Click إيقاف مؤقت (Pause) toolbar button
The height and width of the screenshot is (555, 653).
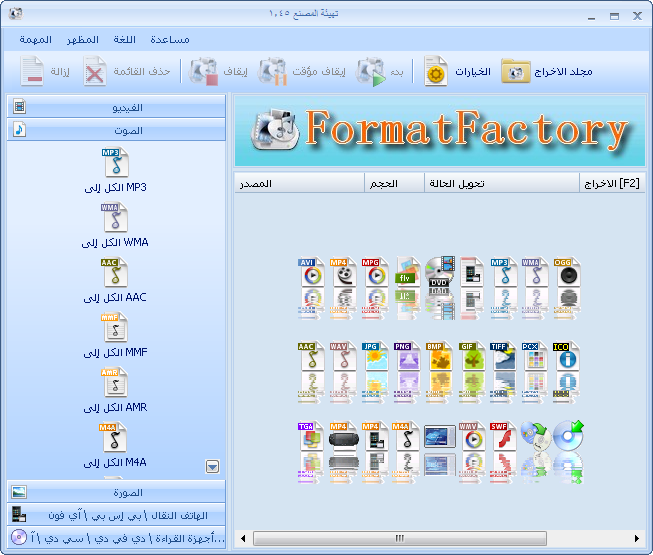click(x=302, y=72)
